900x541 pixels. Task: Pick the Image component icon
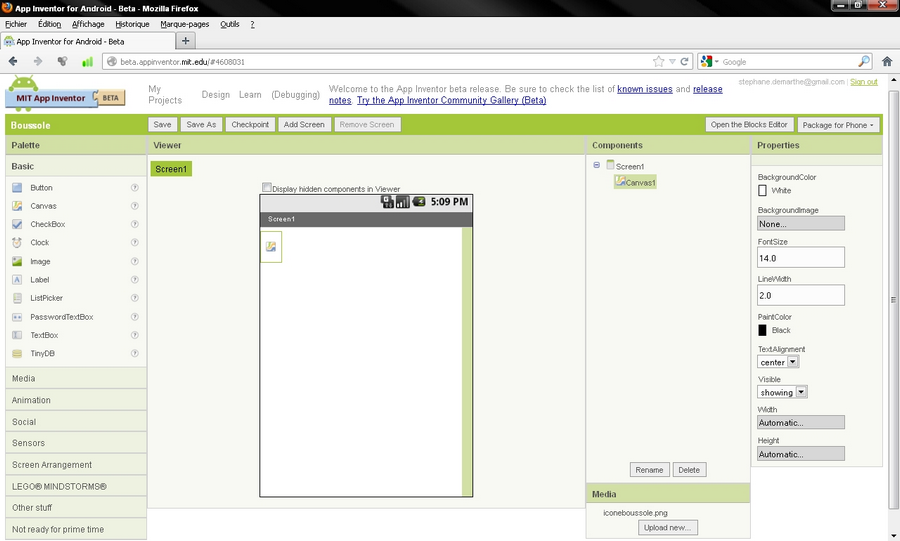(x=17, y=262)
